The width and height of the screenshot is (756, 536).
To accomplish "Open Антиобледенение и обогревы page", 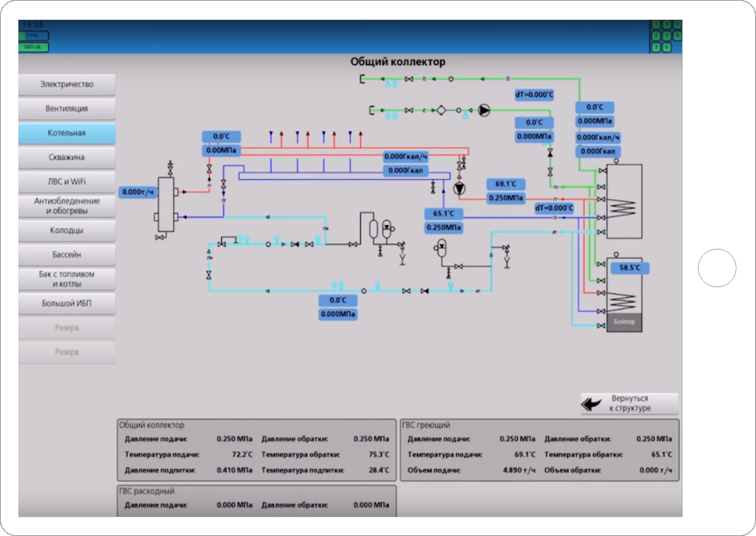I will point(67,205).
